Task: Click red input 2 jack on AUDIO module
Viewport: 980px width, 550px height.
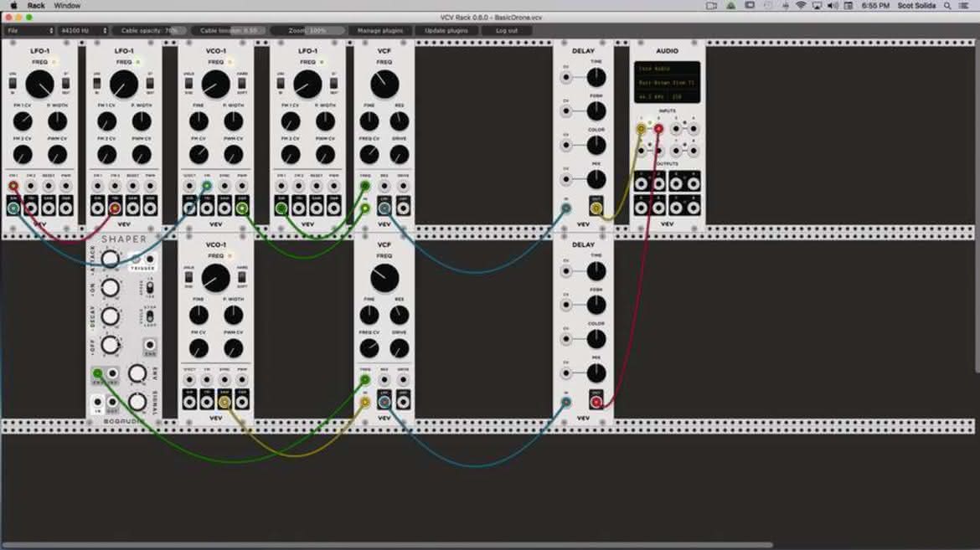Action: click(658, 129)
